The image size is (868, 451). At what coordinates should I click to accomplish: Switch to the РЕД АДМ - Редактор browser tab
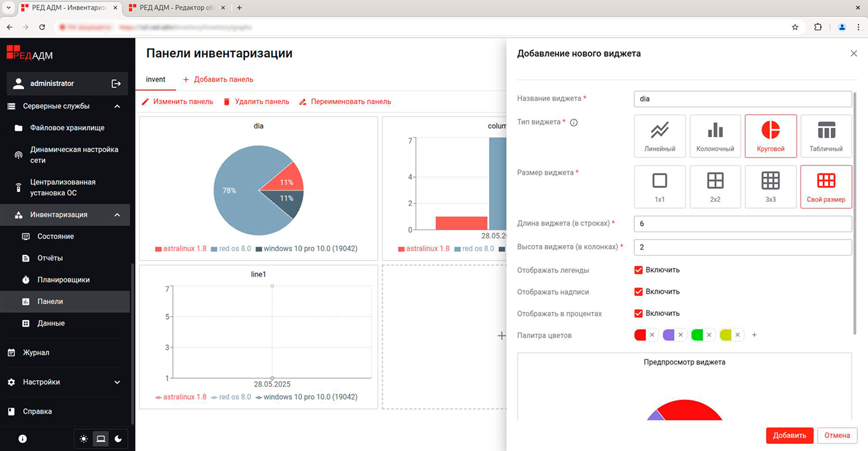point(176,8)
